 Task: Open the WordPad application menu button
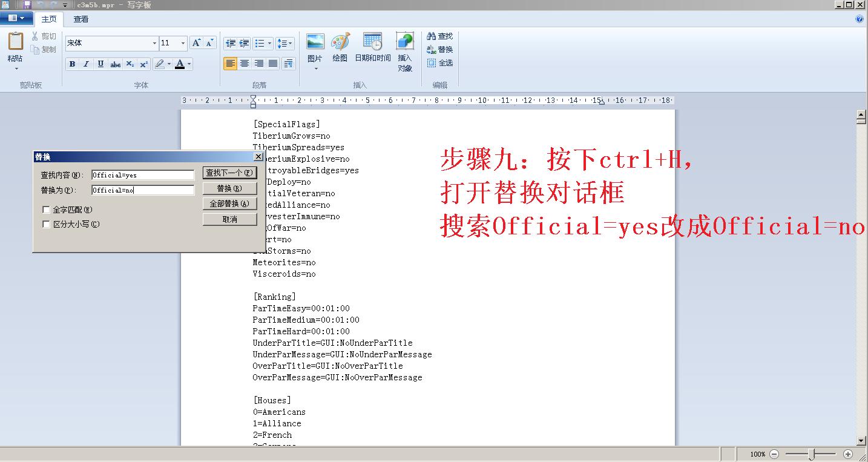tap(16, 19)
